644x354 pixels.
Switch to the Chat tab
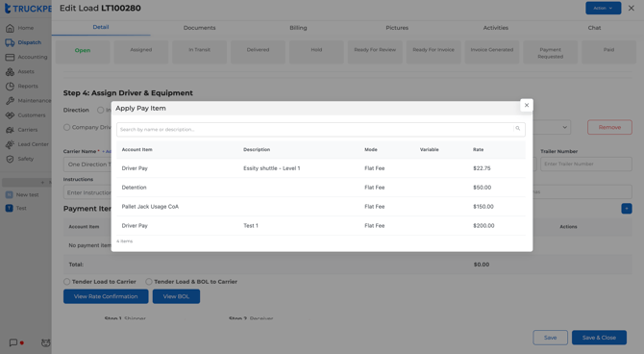pyautogui.click(x=594, y=28)
